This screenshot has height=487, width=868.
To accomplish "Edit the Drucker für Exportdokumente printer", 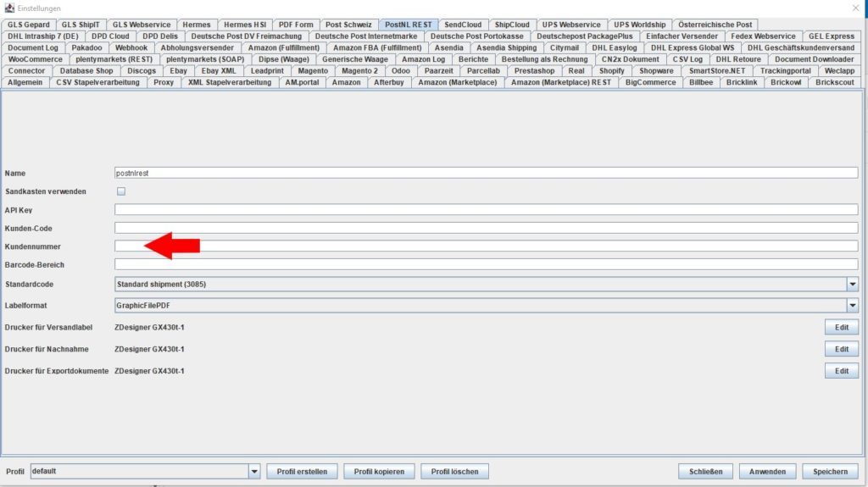I will coord(842,371).
